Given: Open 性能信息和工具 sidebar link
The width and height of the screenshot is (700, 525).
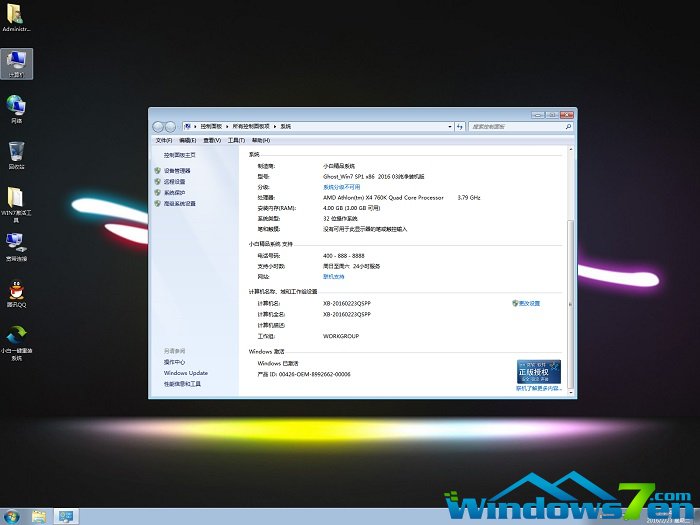Looking at the screenshot, I should pos(182,384).
